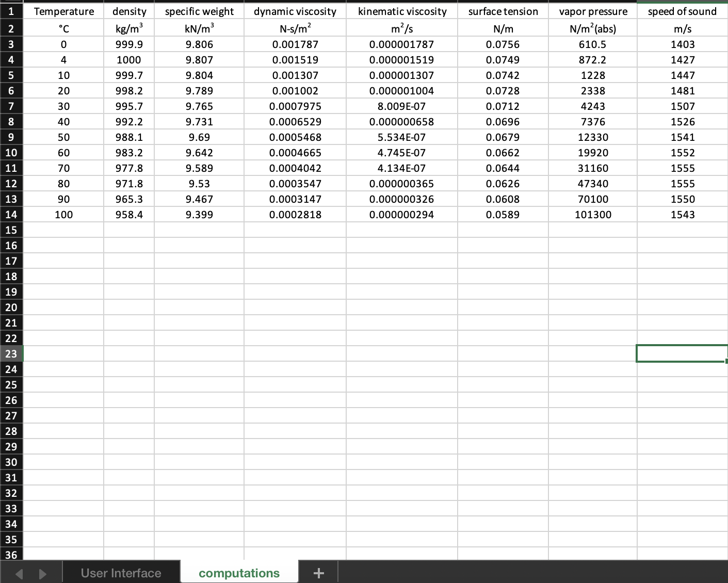Select the cell with value 1403
The height and width of the screenshot is (583, 728).
pyautogui.click(x=682, y=44)
